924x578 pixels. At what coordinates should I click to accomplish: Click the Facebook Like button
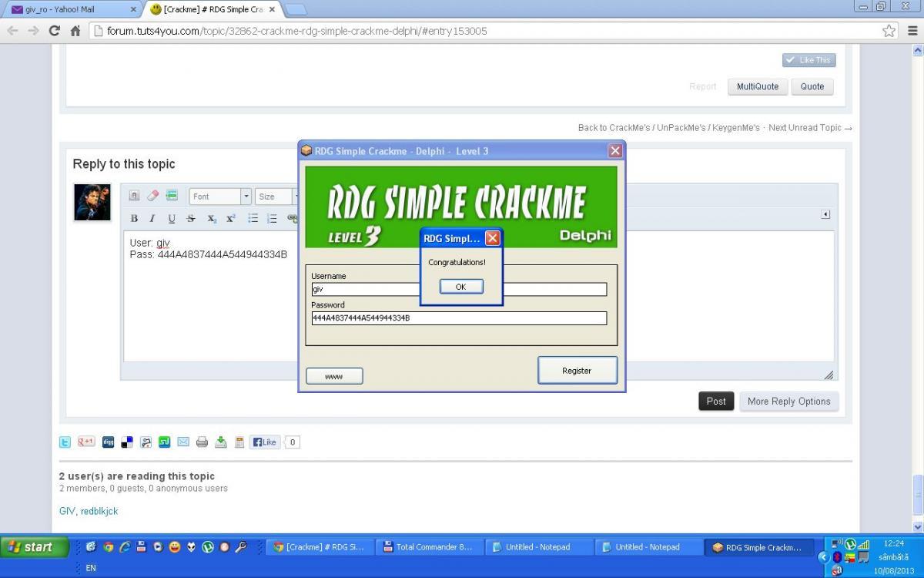(x=264, y=442)
